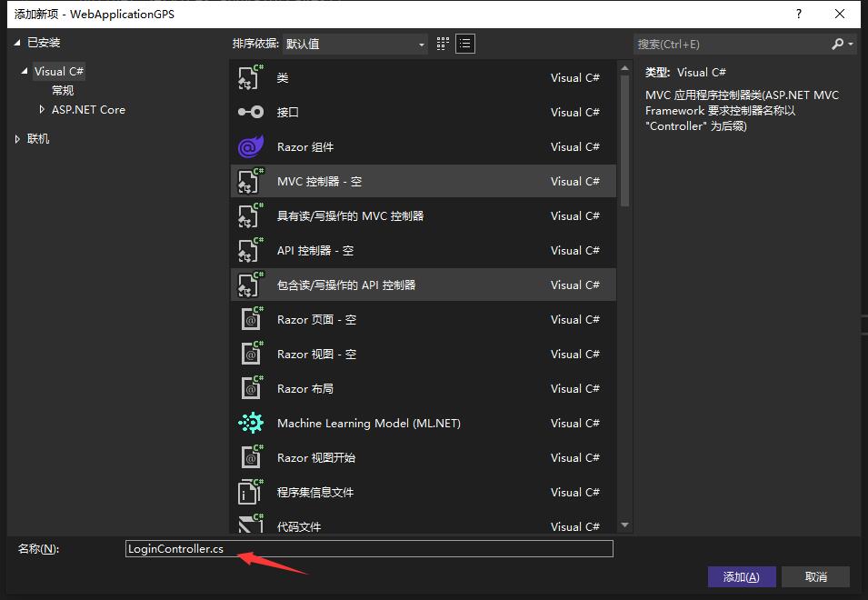
Task: Click the 添加(A) button
Action: 741,577
